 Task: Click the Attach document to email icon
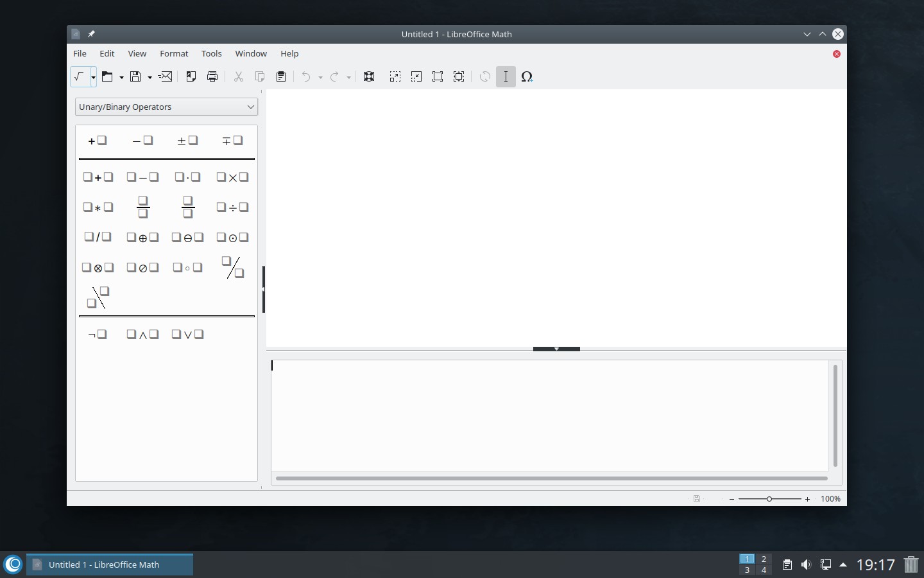tap(166, 76)
